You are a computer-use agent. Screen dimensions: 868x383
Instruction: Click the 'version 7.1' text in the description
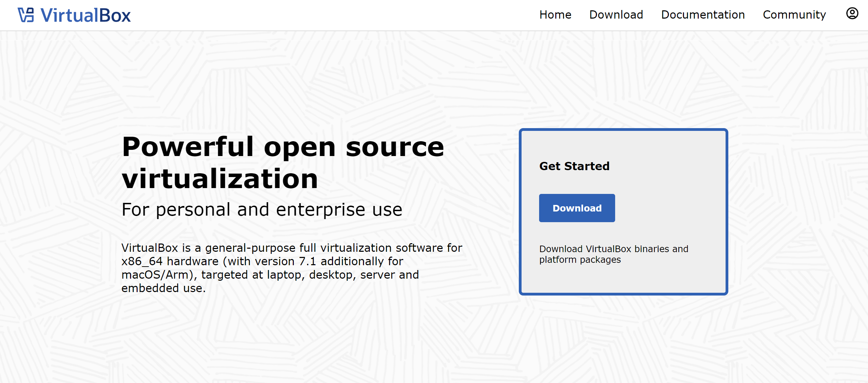pyautogui.click(x=285, y=261)
